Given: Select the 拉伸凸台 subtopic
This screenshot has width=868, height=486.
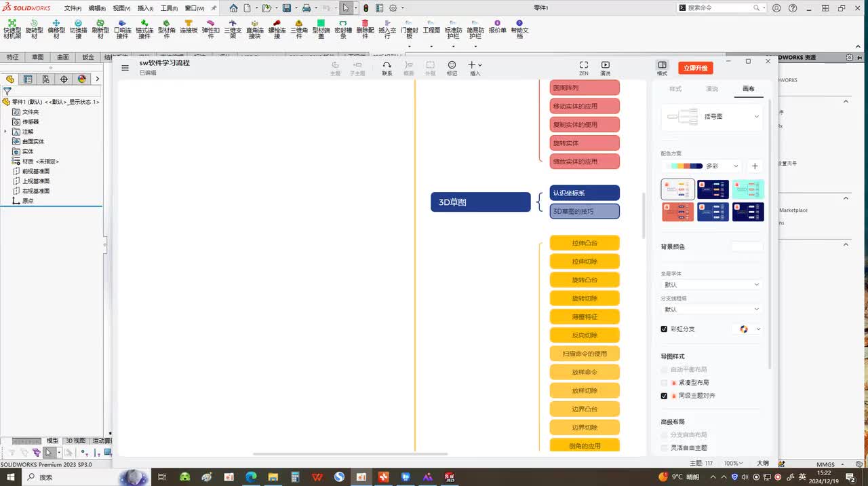Looking at the screenshot, I should 585,243.
